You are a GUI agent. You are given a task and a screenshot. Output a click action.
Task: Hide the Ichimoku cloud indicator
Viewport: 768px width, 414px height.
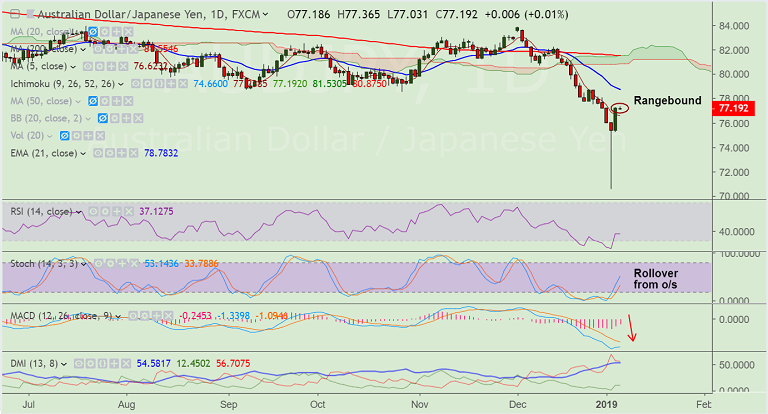[x=136, y=84]
